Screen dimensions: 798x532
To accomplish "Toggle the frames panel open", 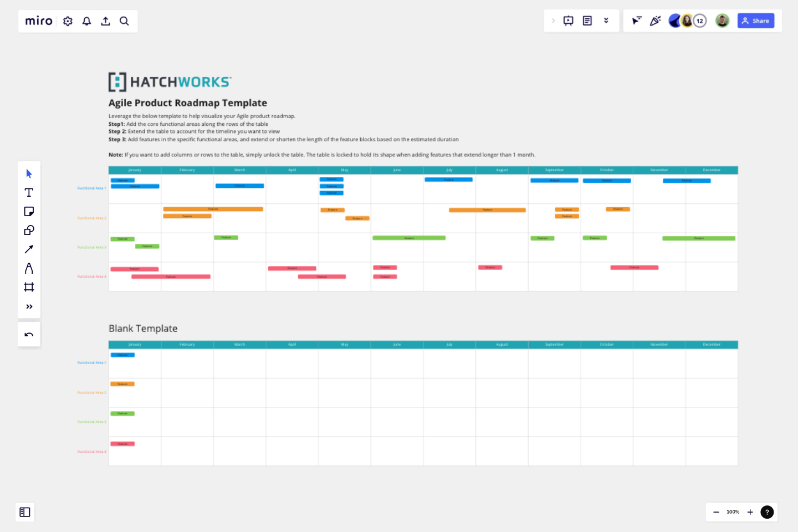I will [x=24, y=512].
